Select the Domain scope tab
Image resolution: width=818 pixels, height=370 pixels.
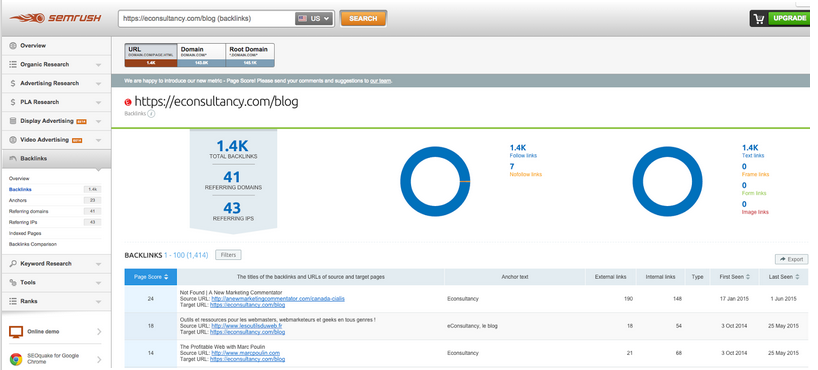pyautogui.click(x=201, y=55)
